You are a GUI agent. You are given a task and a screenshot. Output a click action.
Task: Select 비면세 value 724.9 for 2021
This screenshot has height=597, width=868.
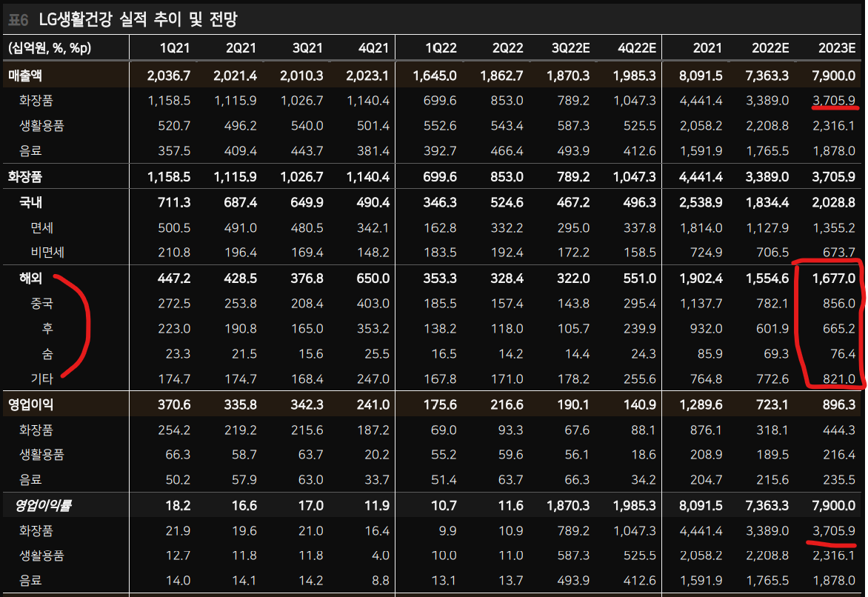[707, 253]
